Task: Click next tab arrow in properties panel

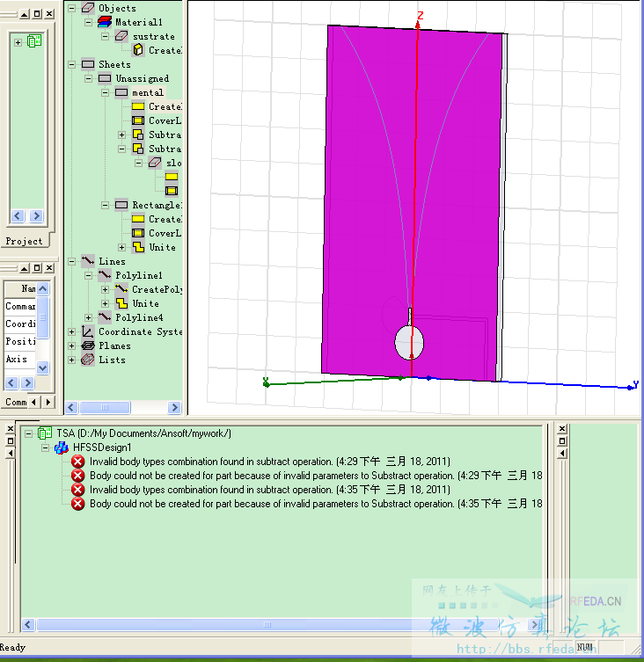Action: [48, 402]
